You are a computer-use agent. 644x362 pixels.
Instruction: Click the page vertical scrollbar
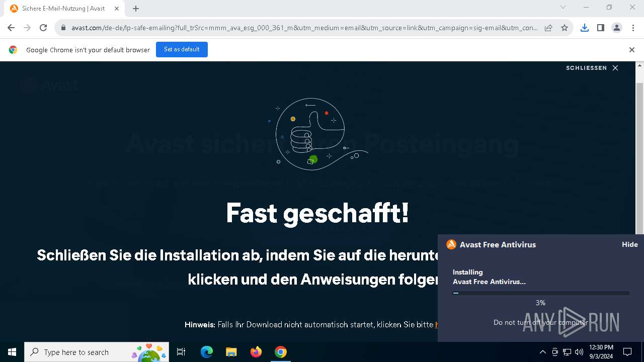[x=640, y=201]
